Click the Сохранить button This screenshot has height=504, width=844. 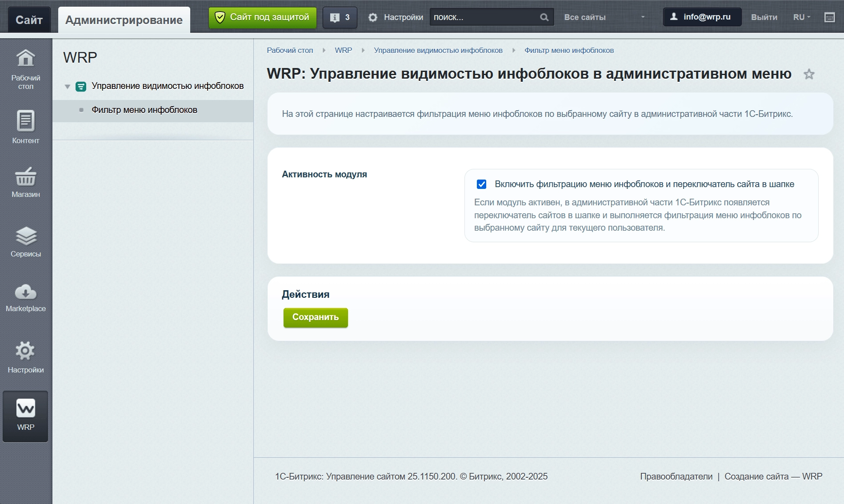click(x=316, y=317)
